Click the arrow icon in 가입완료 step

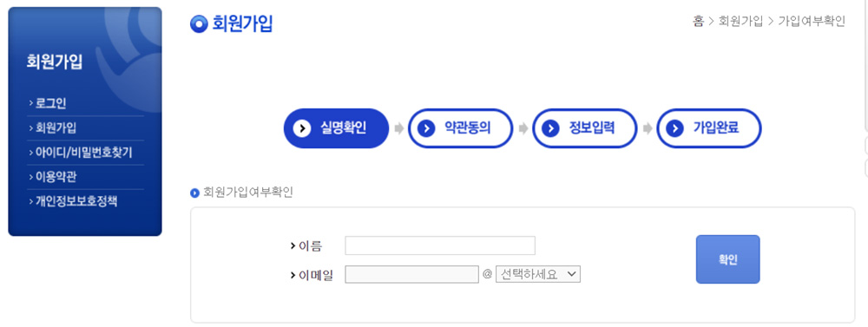[674, 128]
